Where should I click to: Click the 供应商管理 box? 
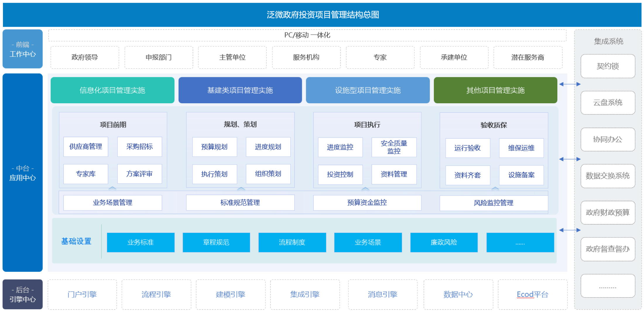86,147
